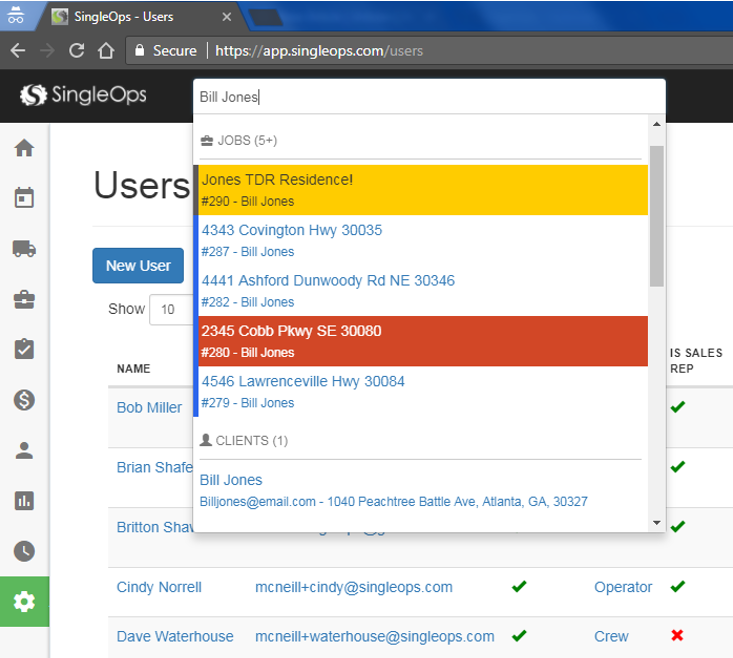The image size is (733, 658).
Task: Click the New User button
Action: tap(138, 265)
